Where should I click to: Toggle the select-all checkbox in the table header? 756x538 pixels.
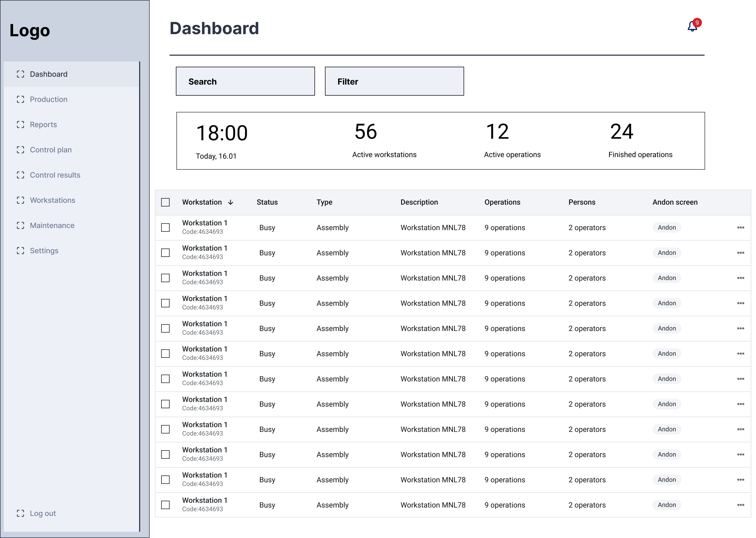pos(165,202)
